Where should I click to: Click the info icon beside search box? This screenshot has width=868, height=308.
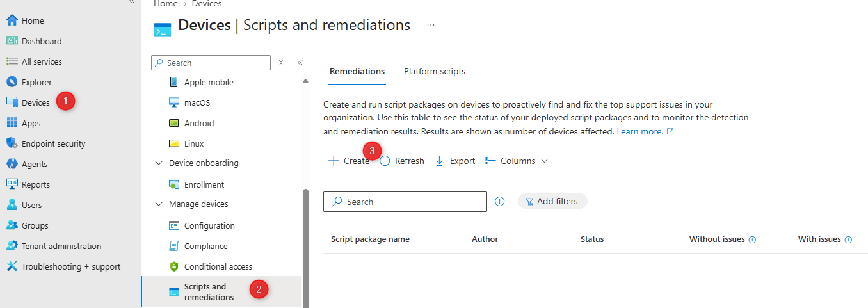click(500, 201)
